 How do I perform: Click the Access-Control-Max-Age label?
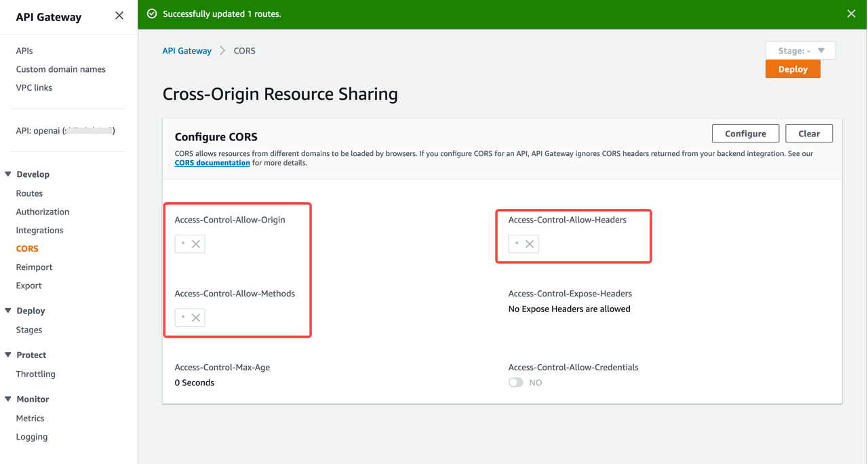[x=222, y=367]
